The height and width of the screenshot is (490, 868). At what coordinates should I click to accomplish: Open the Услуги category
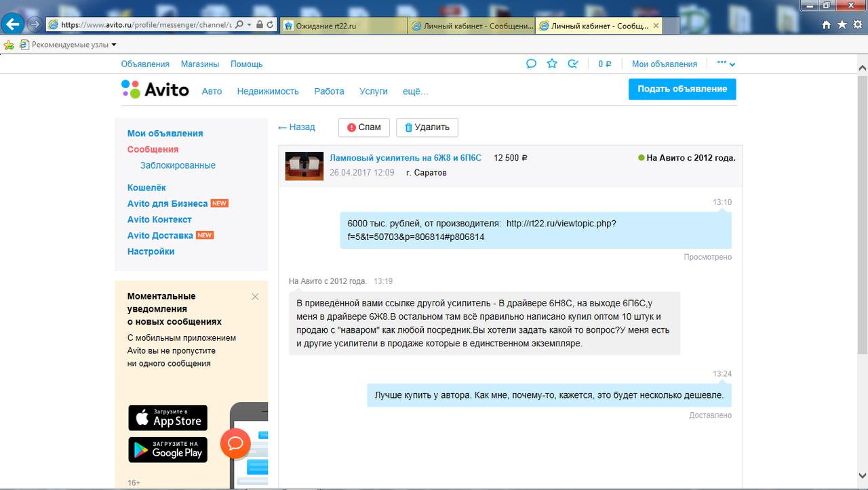[374, 91]
